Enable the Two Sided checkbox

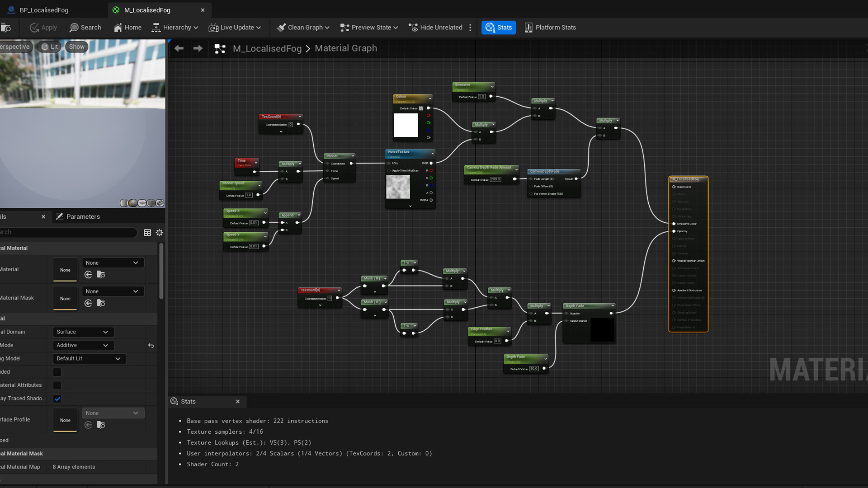[57, 372]
